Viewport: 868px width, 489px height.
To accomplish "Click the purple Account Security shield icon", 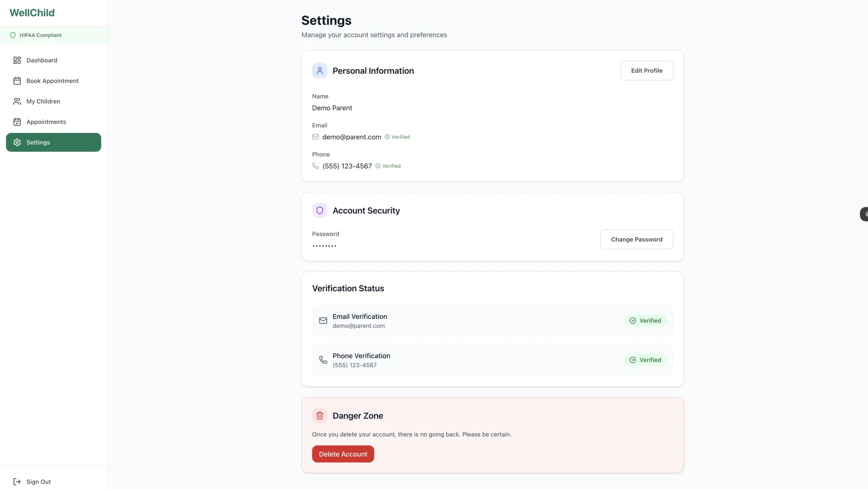I will coord(320,210).
